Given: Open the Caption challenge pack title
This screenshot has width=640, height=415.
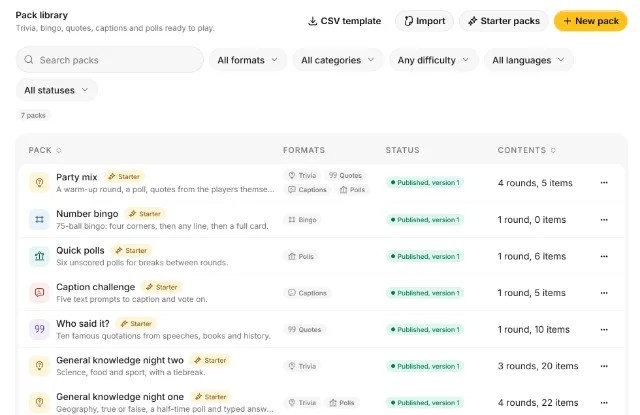Looking at the screenshot, I should point(96,287).
